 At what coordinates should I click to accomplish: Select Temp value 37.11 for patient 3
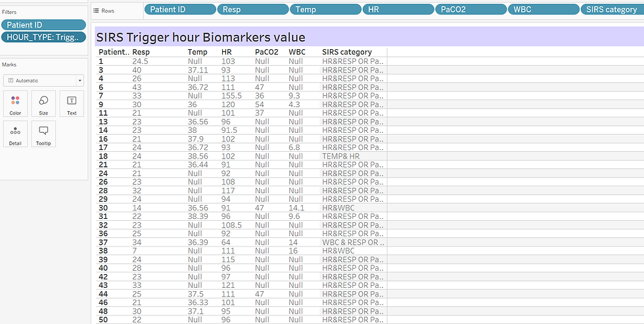[198, 70]
